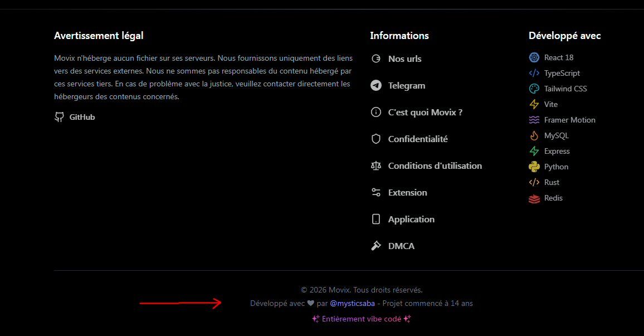644x336 pixels.
Task: Select the Telegram icon in Informations
Action: coord(375,85)
